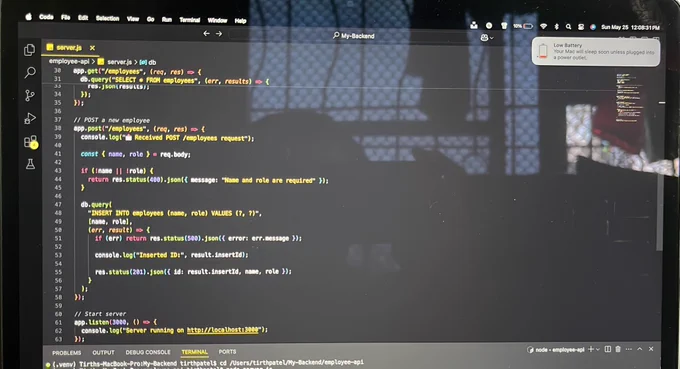Open the Go menu
Screen dimensions: 680x369
coord(150,19)
